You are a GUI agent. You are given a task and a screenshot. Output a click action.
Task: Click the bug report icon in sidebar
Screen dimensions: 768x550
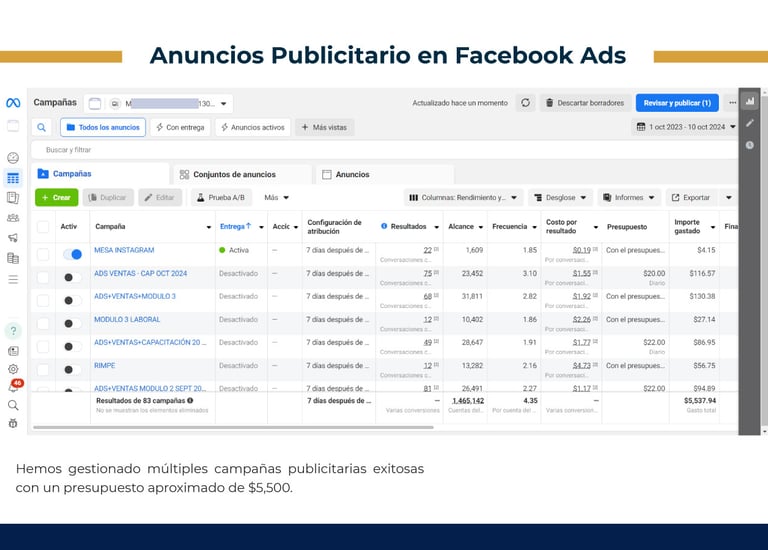coord(13,423)
